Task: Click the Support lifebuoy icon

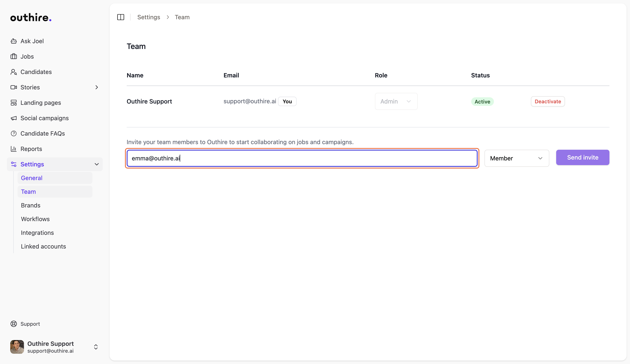Action: (13, 324)
